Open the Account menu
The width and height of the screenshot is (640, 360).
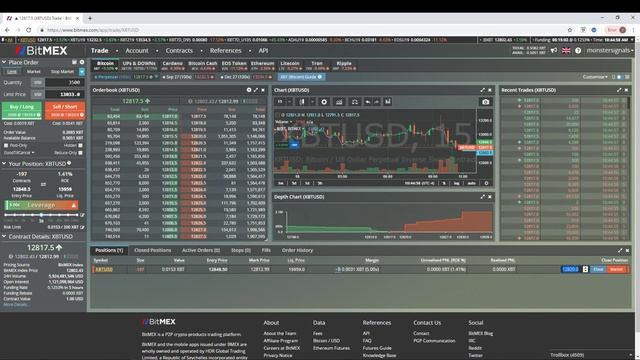pyautogui.click(x=137, y=51)
